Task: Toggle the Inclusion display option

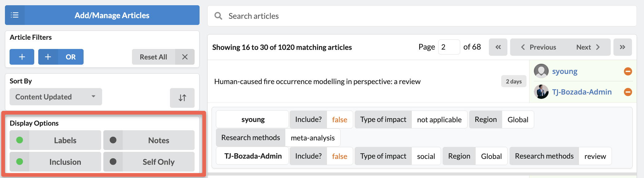Action: (55, 162)
